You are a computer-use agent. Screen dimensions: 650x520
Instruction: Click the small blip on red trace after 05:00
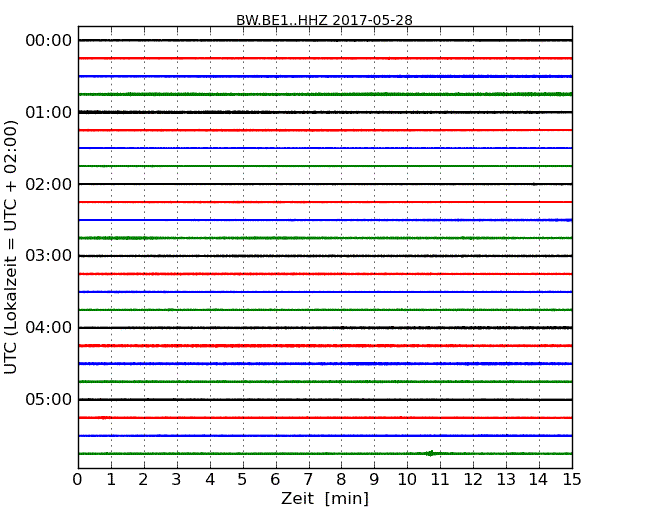pyautogui.click(x=104, y=418)
